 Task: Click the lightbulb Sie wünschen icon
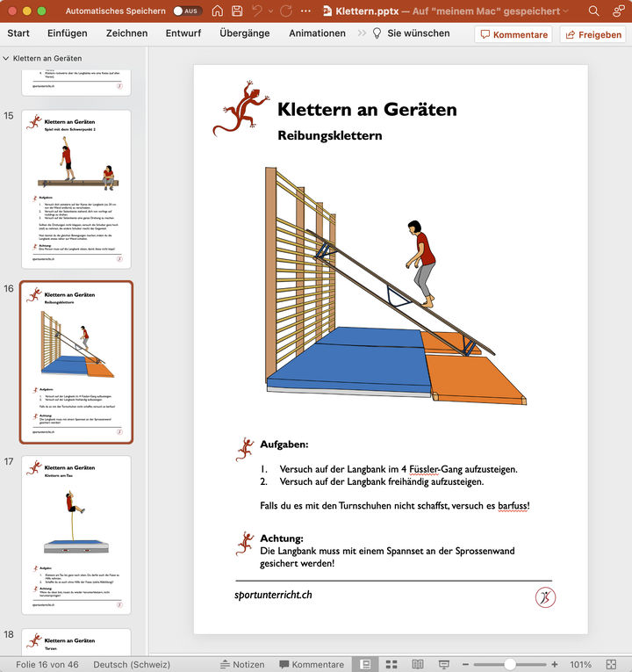tap(377, 33)
